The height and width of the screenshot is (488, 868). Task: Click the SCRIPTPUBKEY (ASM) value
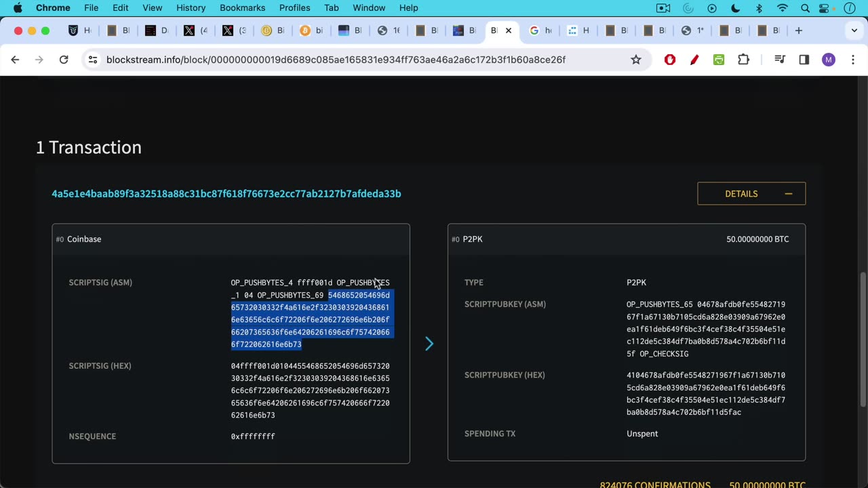click(x=706, y=329)
